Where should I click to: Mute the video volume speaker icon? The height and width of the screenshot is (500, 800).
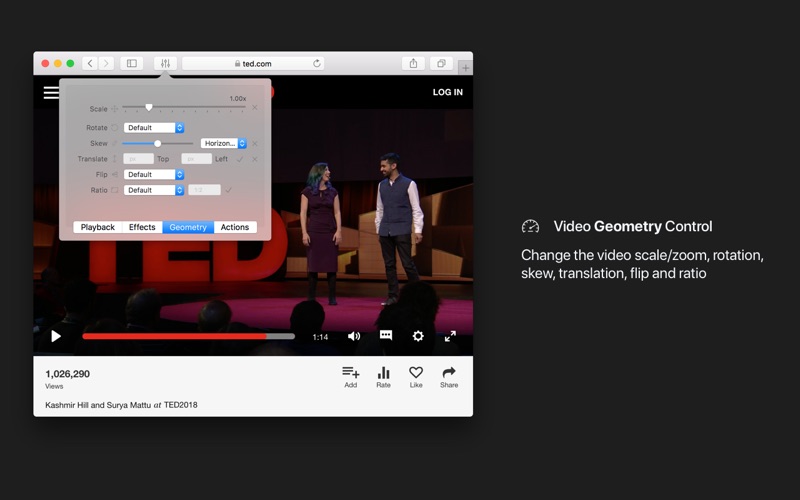point(354,336)
